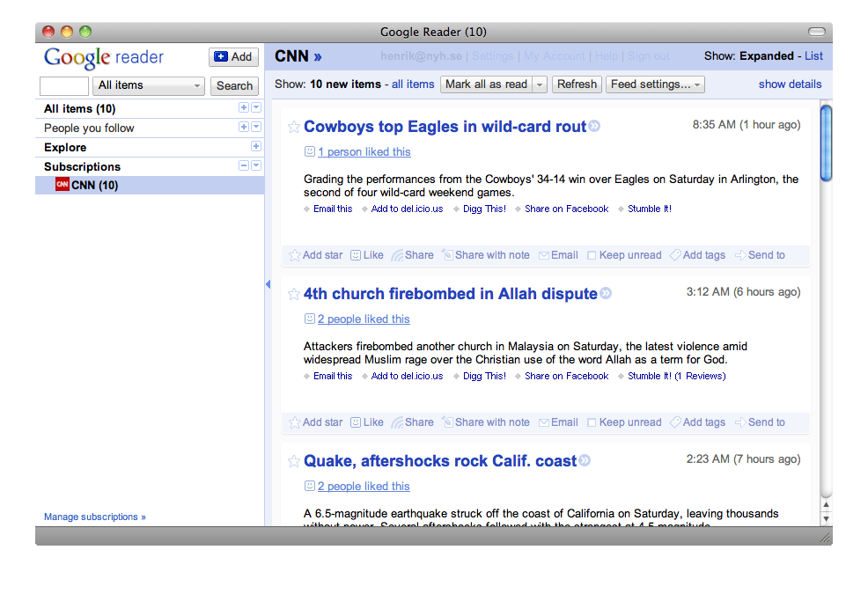Click the scrollbar up arrow
The width and height of the screenshot is (868, 594).
826,504
